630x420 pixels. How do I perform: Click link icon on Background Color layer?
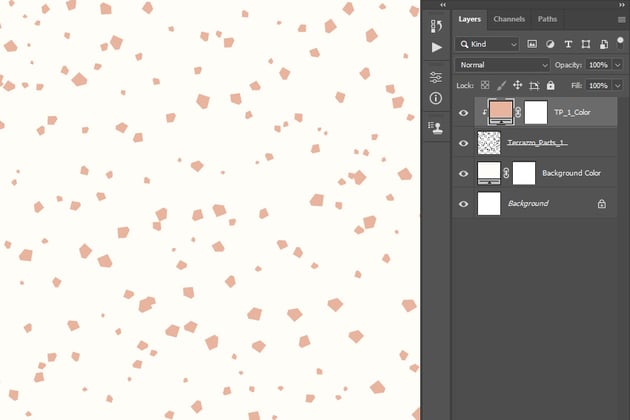click(506, 173)
